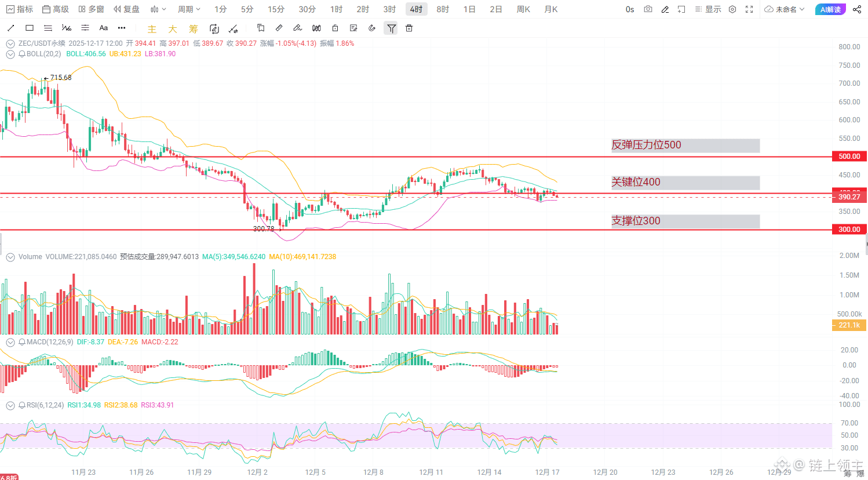Open the hexagon chart settings icon
The width and height of the screenshot is (868, 480).
[x=732, y=9]
